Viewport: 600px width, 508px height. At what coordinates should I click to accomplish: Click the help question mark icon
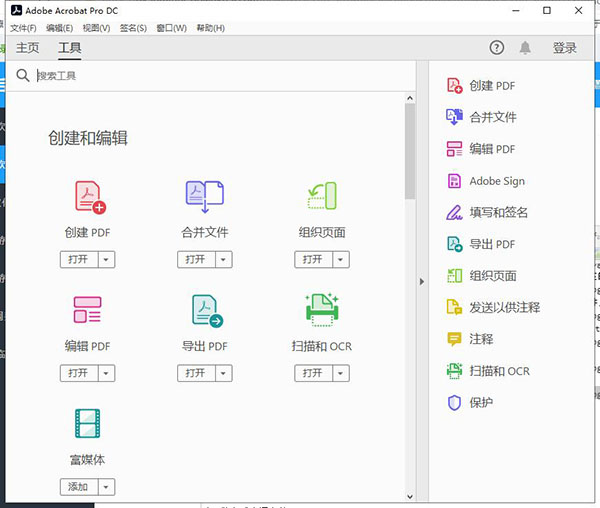click(497, 48)
